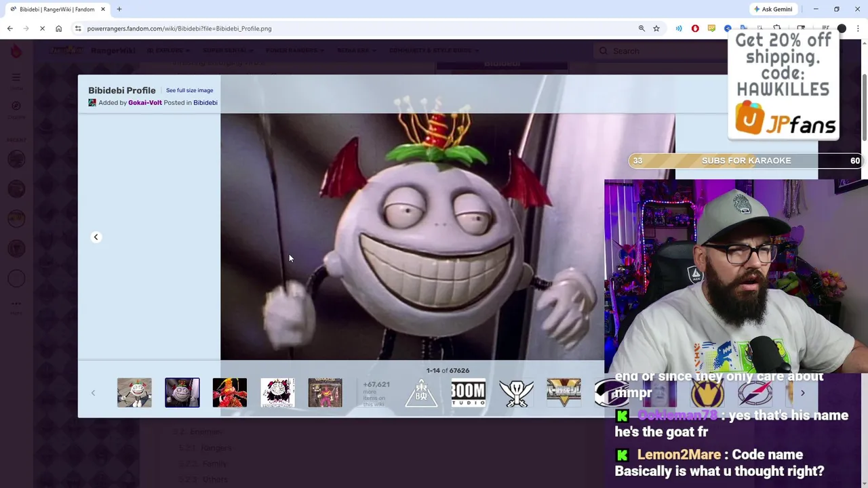Viewport: 868px width, 488px height.
Task: Select the BOOM Studios logo thumbnail
Action: (x=469, y=392)
